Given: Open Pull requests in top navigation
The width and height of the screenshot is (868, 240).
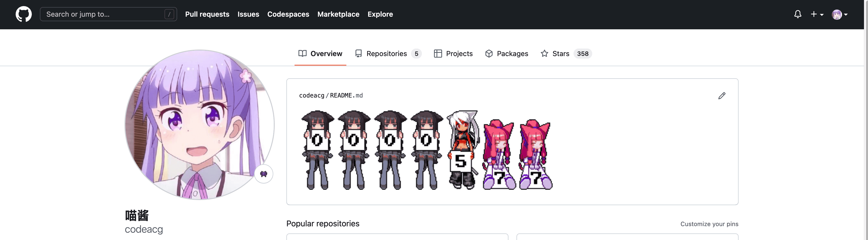Looking at the screenshot, I should click(x=207, y=14).
